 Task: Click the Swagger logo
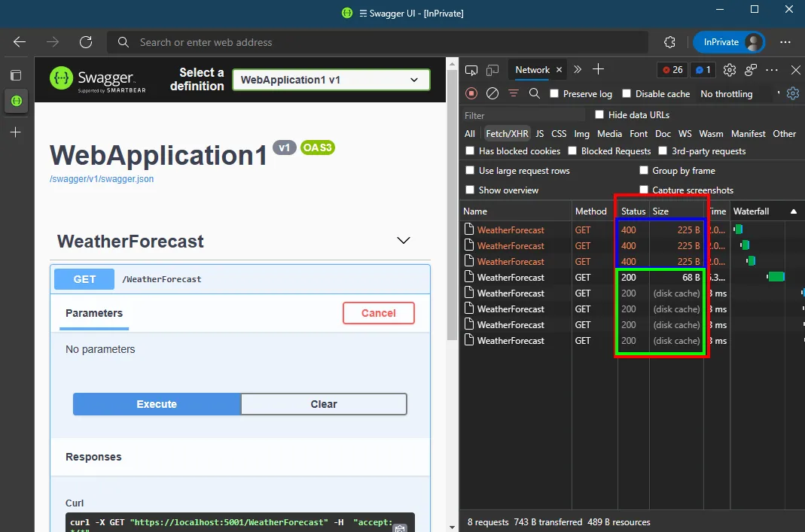98,80
